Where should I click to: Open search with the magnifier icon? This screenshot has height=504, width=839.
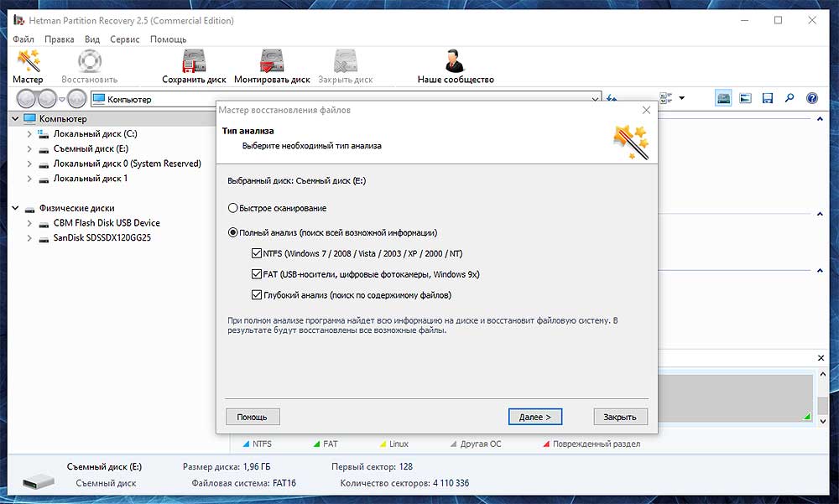pos(789,98)
